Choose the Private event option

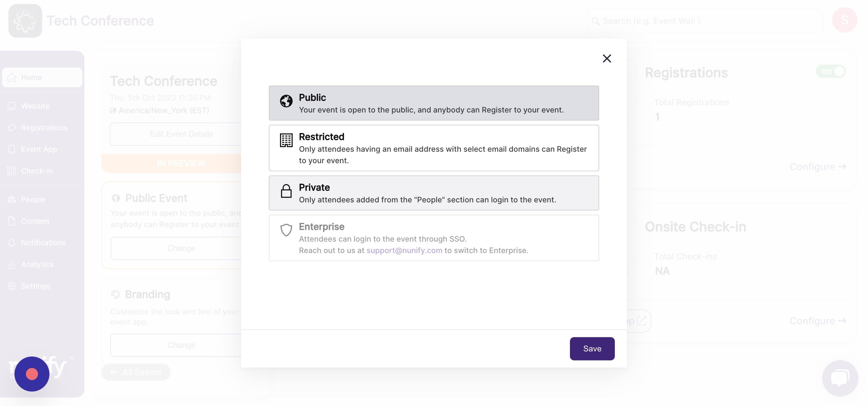tap(434, 193)
